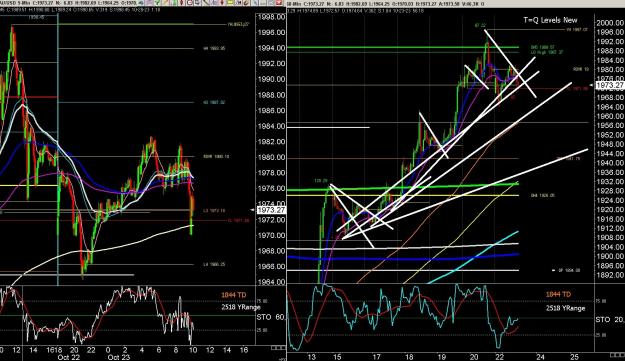The image size is (625, 361).
Task: Select the 'T=Q Levels New' label
Action: [x=550, y=20]
